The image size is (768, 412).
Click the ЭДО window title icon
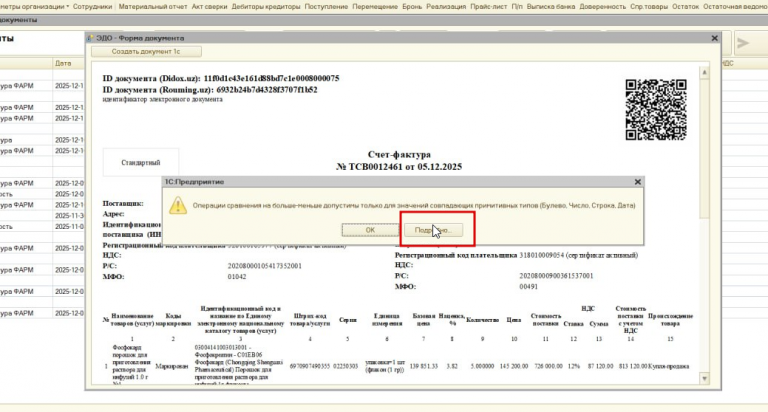click(90, 38)
